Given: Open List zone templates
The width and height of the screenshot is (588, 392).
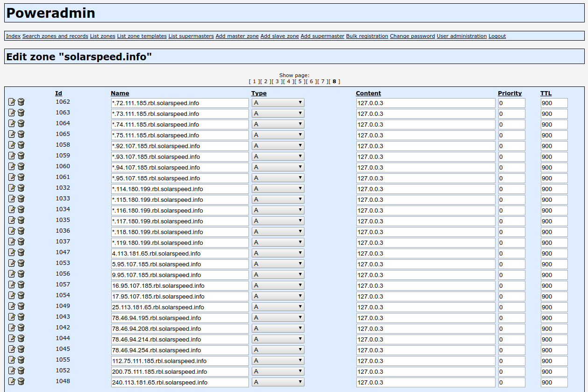Looking at the screenshot, I should [x=142, y=36].
